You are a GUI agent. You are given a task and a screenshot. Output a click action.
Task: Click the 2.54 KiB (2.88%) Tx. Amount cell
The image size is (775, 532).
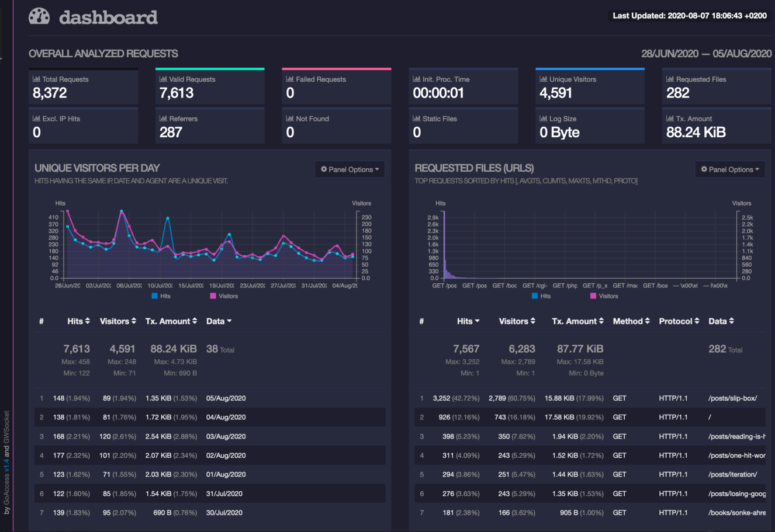tap(171, 436)
